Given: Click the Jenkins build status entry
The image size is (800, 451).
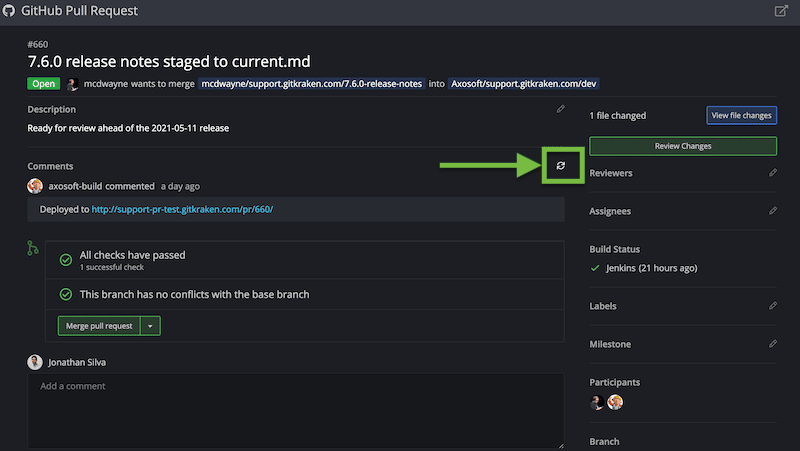Looking at the screenshot, I should 650,268.
